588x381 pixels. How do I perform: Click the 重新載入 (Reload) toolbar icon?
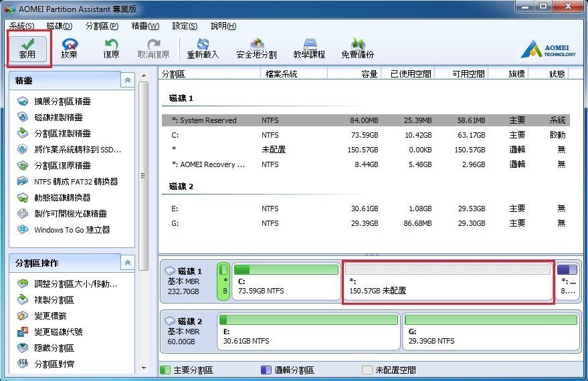(x=203, y=49)
